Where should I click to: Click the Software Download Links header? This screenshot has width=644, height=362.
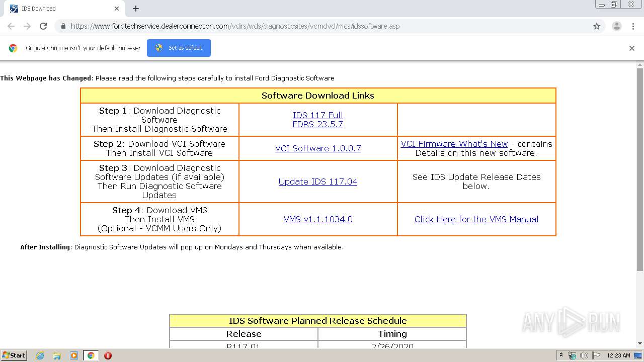[x=318, y=96]
